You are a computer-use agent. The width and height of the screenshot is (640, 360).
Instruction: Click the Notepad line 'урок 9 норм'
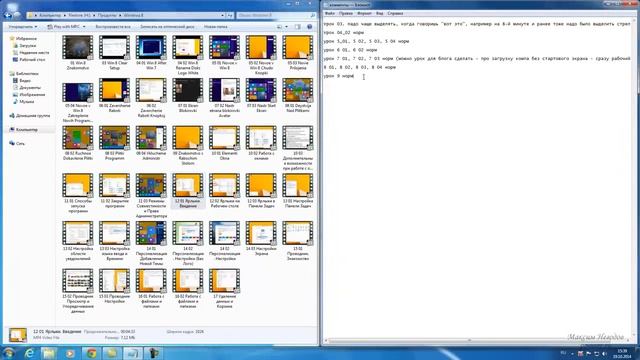(x=339, y=76)
